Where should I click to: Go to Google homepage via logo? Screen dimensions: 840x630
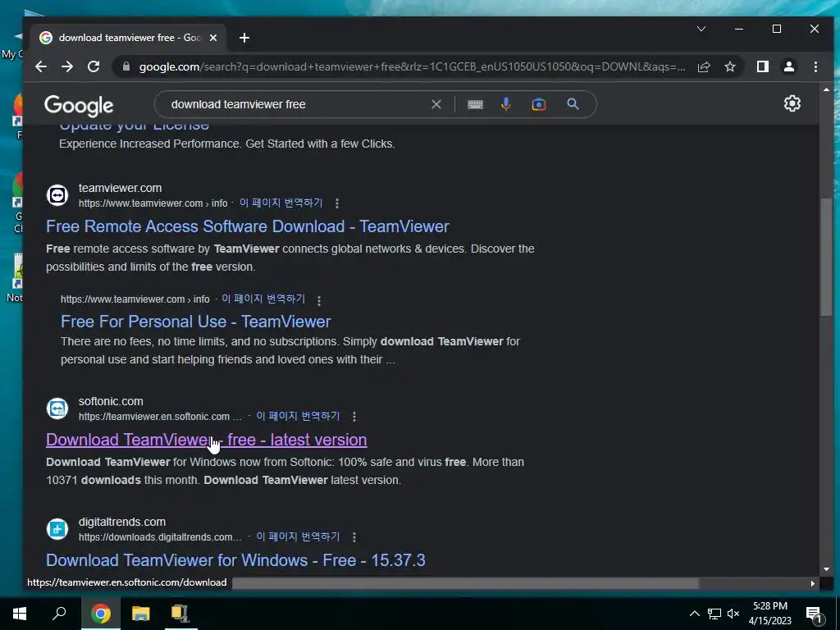(x=79, y=106)
